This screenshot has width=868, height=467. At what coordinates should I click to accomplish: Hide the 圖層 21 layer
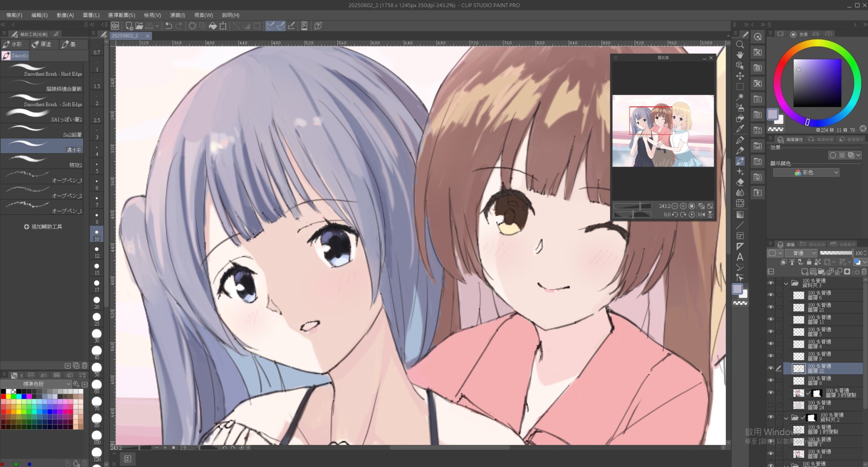[x=771, y=307]
